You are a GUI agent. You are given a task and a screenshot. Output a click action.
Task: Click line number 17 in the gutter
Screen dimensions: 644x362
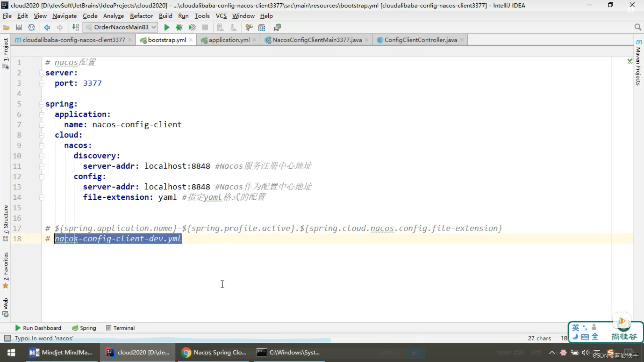17,229
